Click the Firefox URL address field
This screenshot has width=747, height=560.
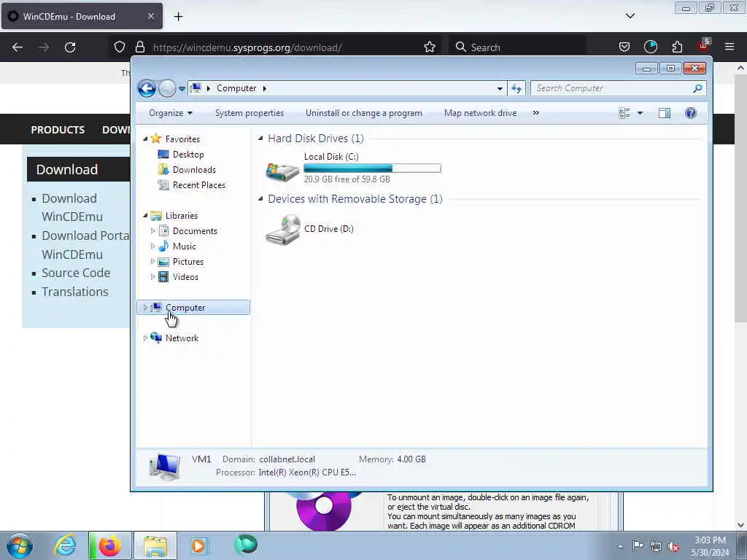(x=286, y=47)
